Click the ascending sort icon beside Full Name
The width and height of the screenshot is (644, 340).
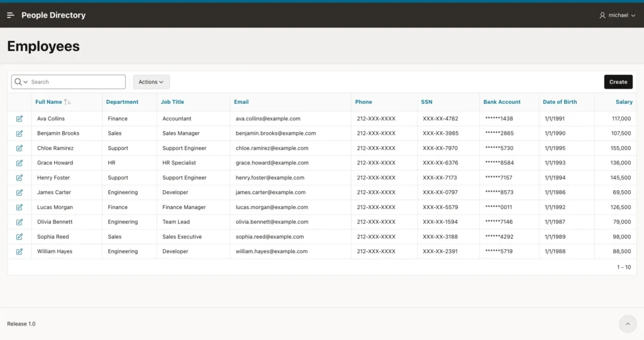67,102
